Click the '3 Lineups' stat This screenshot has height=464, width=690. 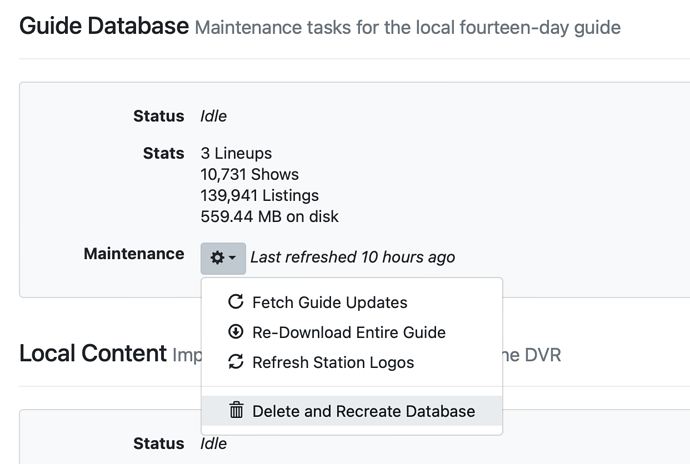pyautogui.click(x=236, y=154)
